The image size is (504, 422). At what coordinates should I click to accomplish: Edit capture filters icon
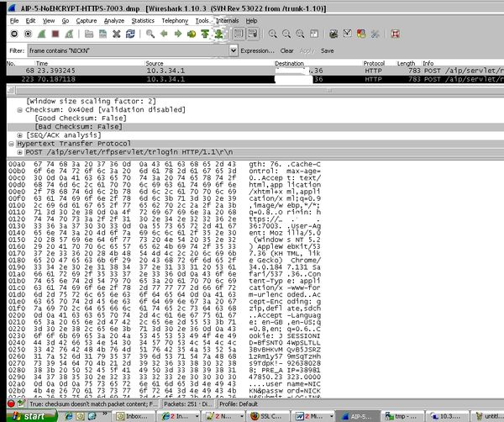point(333,34)
